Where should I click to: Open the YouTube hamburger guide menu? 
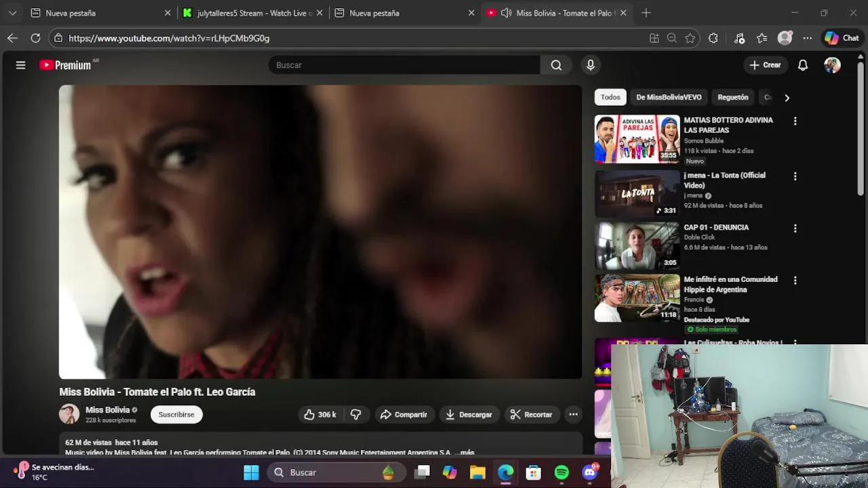[x=20, y=65]
